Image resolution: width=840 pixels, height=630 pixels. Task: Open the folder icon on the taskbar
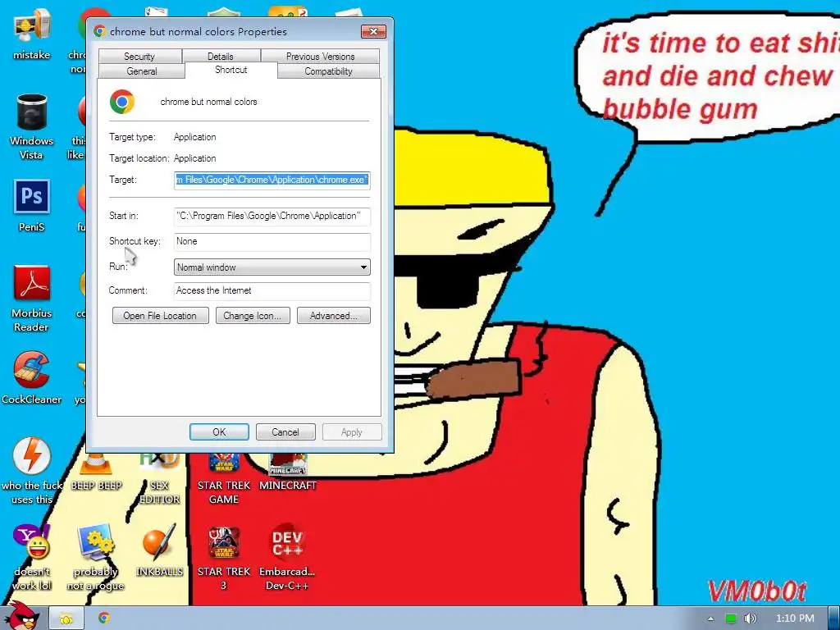coord(66,619)
